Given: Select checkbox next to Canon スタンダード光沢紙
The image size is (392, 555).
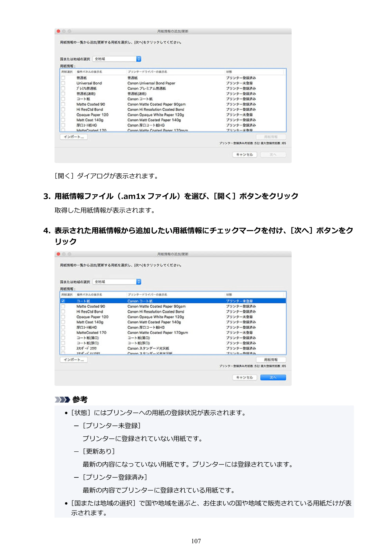Looking at the screenshot, I should point(63,348).
